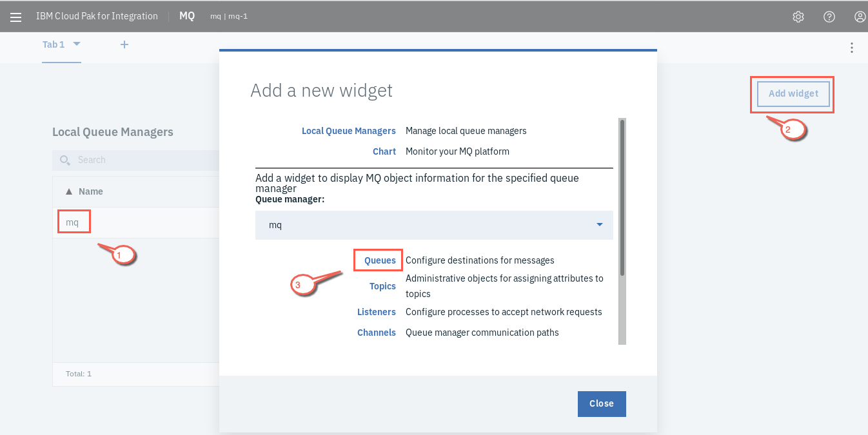Viewport: 868px width, 435px height.
Task: Click the Close button
Action: click(602, 403)
